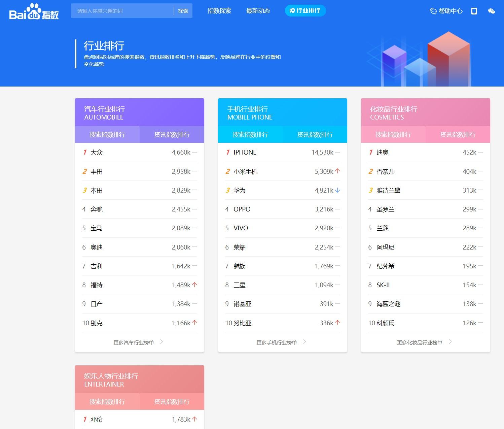Open the WeChat icon in the header

(492, 11)
